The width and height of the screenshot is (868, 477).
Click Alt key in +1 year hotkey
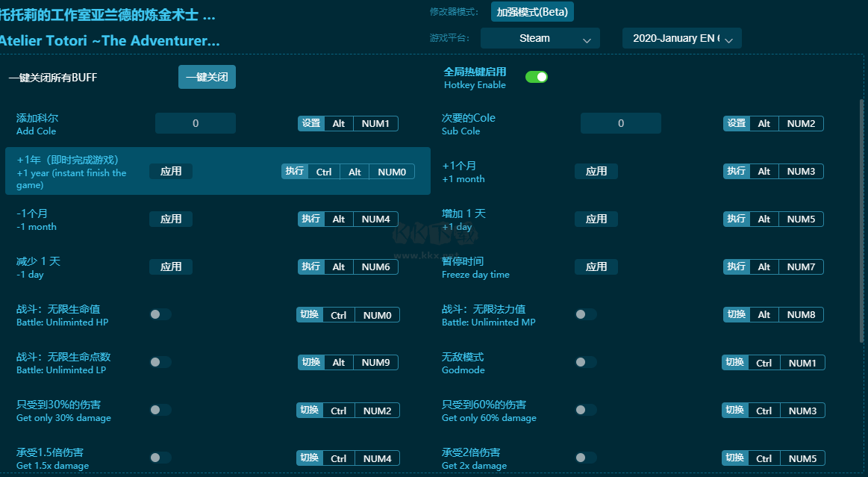[x=355, y=172]
